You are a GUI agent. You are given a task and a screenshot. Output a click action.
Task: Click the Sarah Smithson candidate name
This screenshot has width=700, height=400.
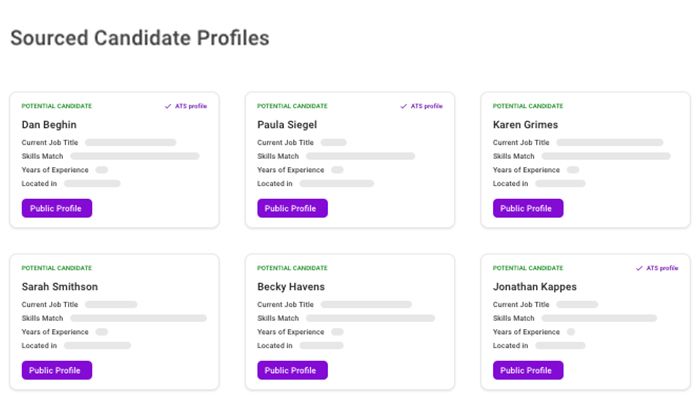pyautogui.click(x=60, y=287)
